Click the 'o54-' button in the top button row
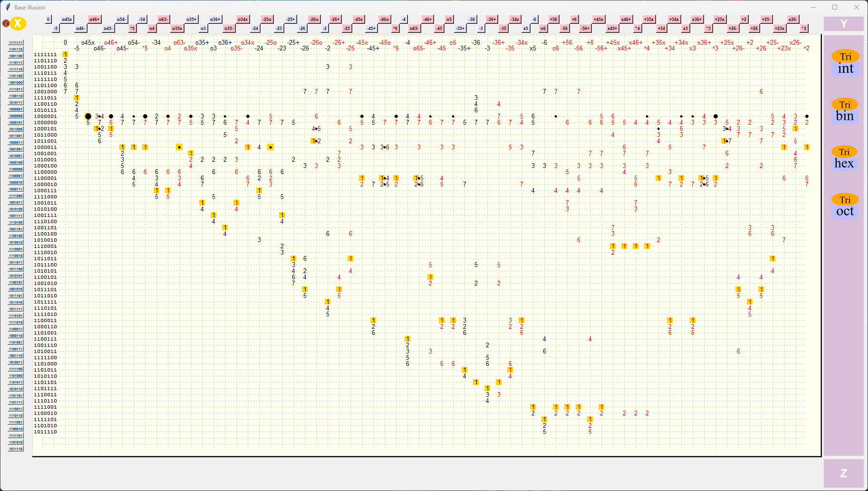The image size is (868, 491). tap(122, 19)
